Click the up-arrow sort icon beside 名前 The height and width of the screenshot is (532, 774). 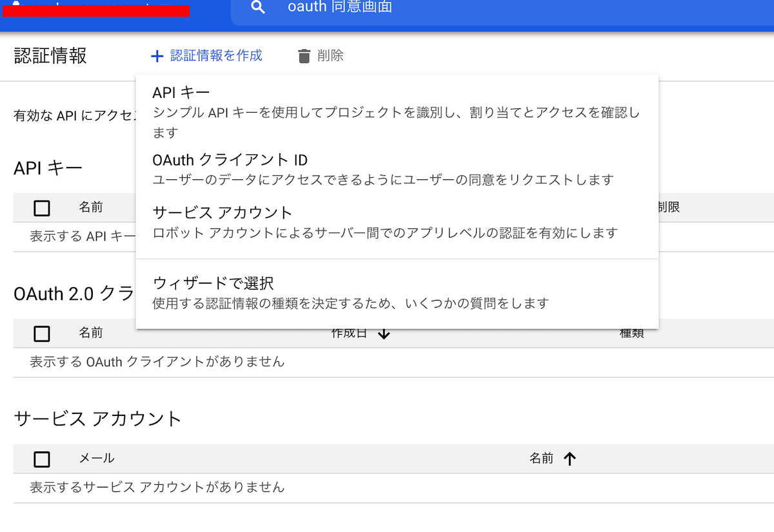570,459
